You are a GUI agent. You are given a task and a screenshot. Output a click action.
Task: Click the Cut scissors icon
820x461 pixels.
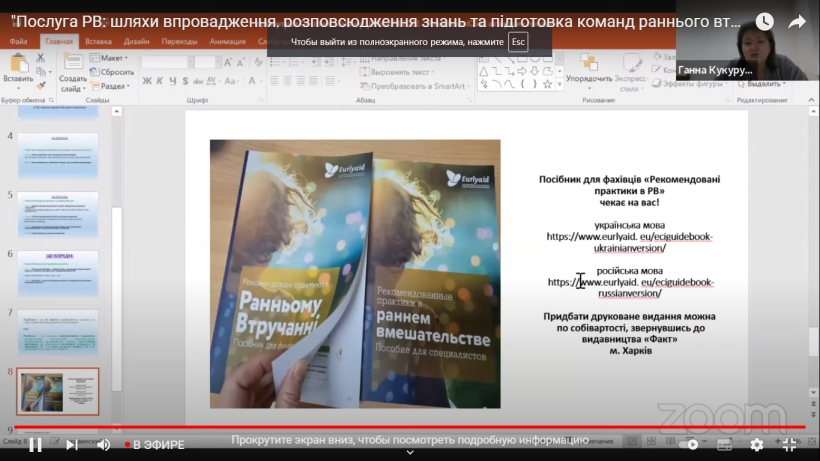point(40,57)
